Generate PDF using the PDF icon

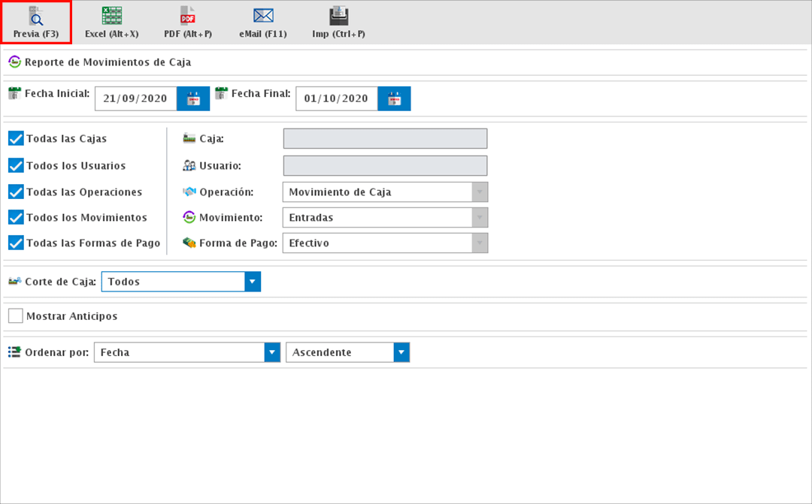[187, 17]
